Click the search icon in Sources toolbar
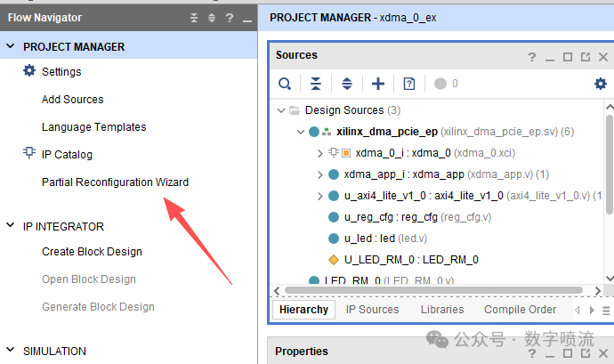The image size is (614, 364). pyautogui.click(x=285, y=84)
